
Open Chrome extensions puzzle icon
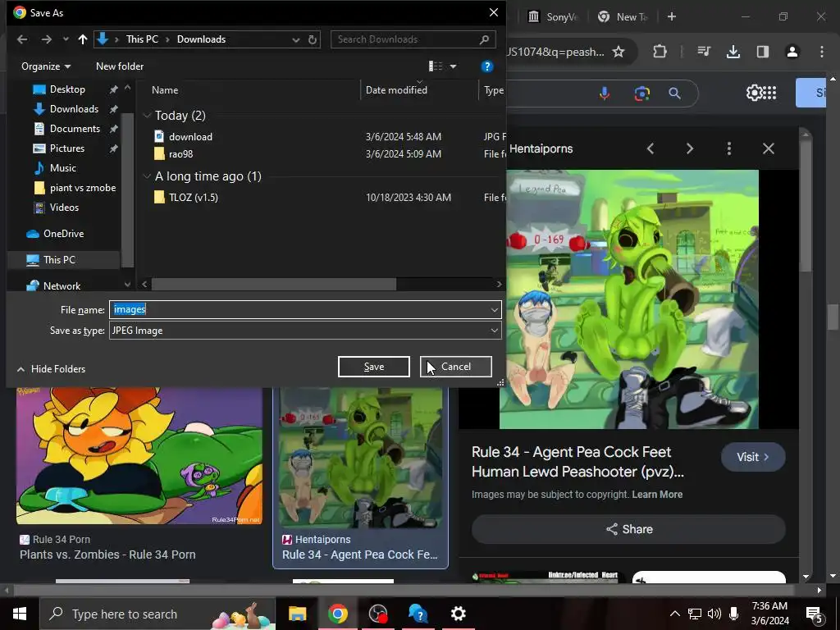(660, 52)
